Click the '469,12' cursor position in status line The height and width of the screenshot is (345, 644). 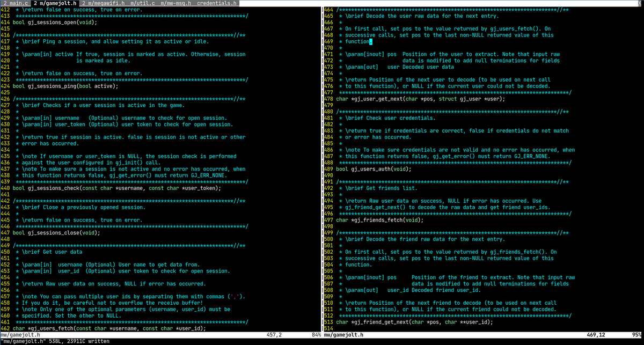coord(596,335)
